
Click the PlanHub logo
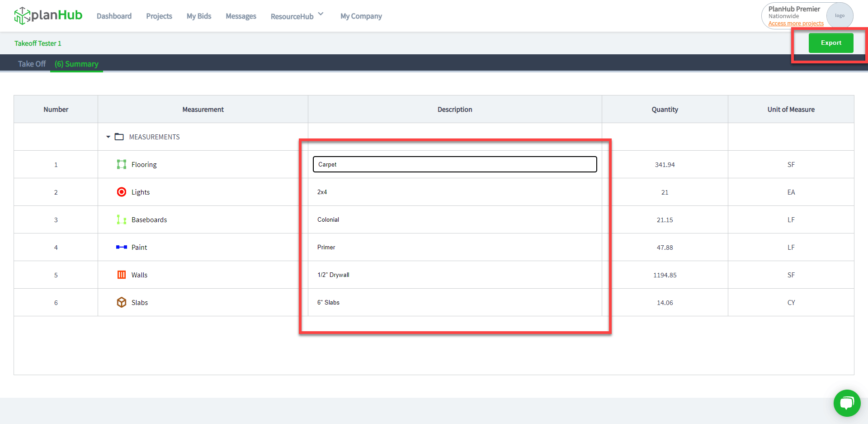(x=48, y=15)
